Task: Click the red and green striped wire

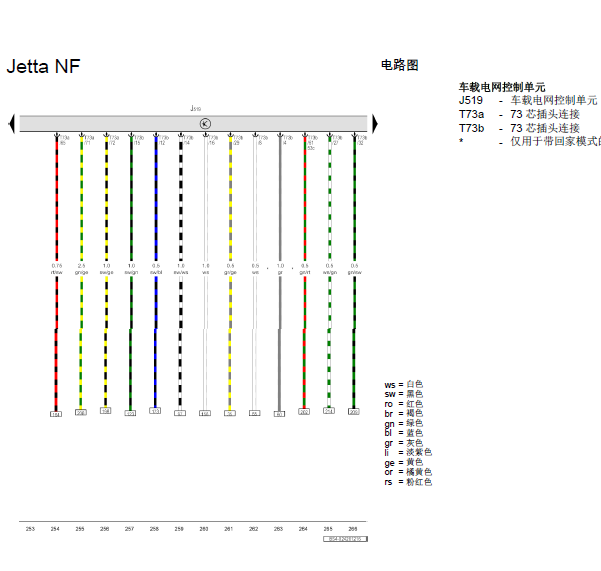Action: pos(305,199)
